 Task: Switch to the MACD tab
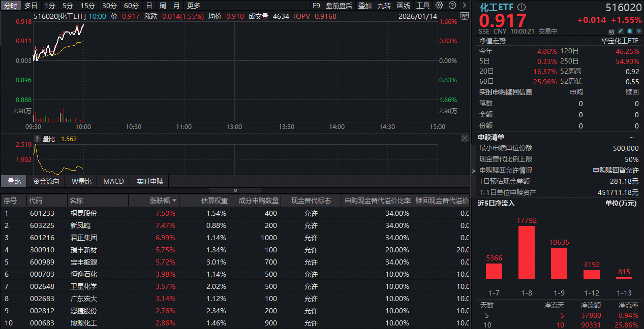pyautogui.click(x=113, y=181)
